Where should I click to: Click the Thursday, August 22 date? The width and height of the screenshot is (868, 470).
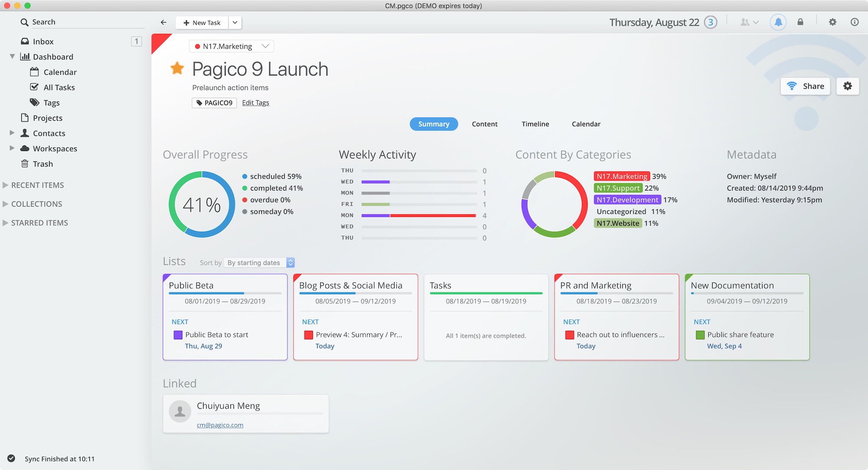tap(654, 22)
